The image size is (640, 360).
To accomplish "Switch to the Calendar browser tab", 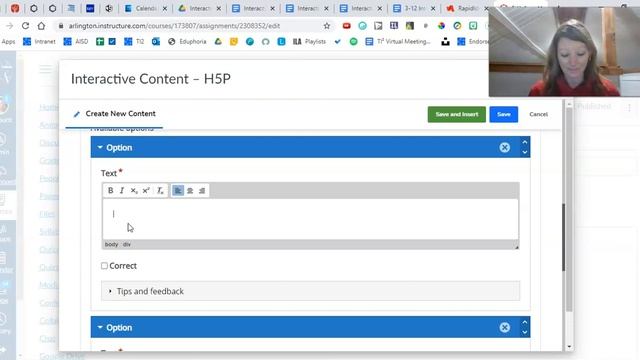I will pos(146,8).
